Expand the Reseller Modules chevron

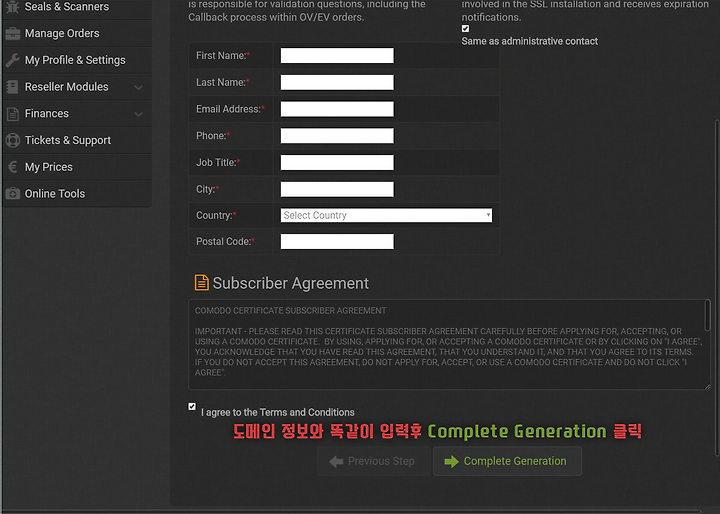(x=139, y=87)
